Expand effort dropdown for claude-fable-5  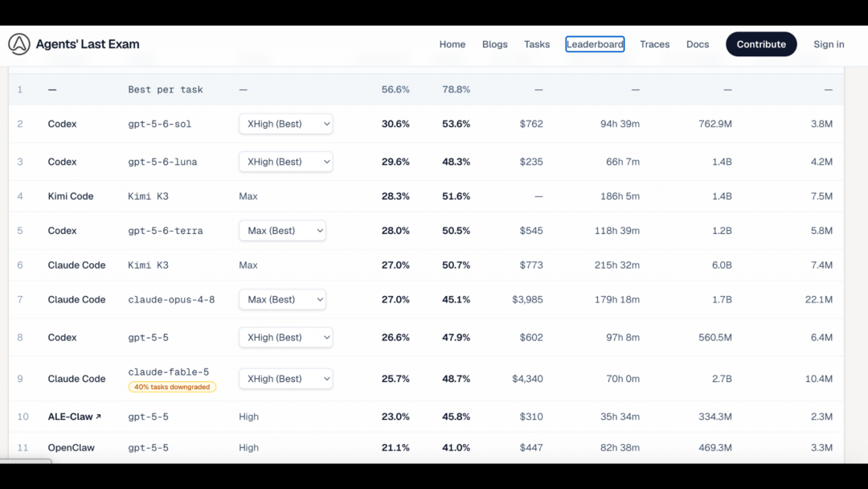coord(285,379)
